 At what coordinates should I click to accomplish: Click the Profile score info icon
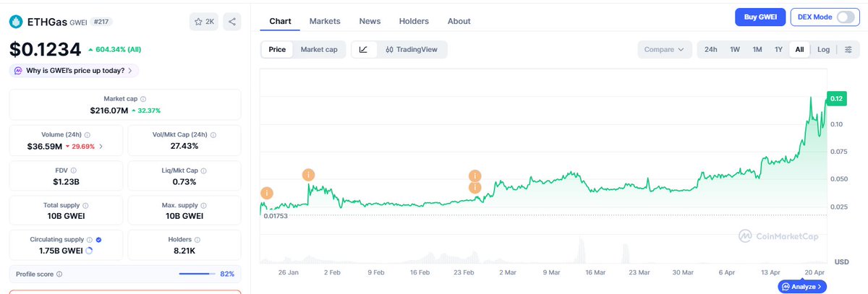click(59, 274)
